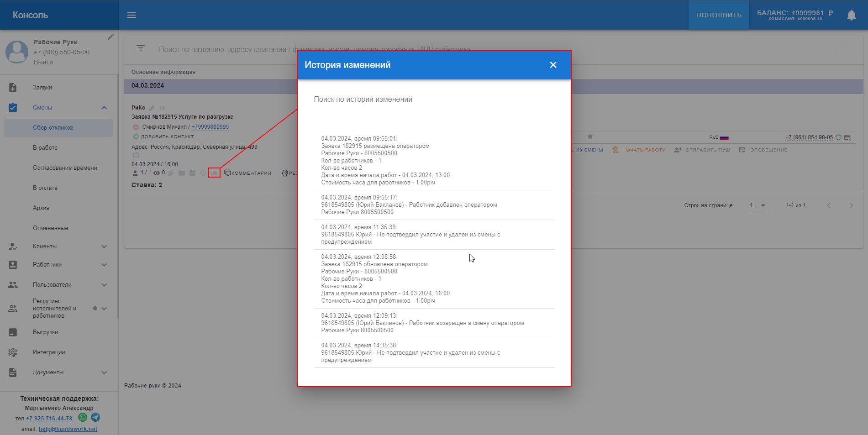The width and height of the screenshot is (868, 435).
Task: Click the Заявки document icon
Action: (x=13, y=87)
